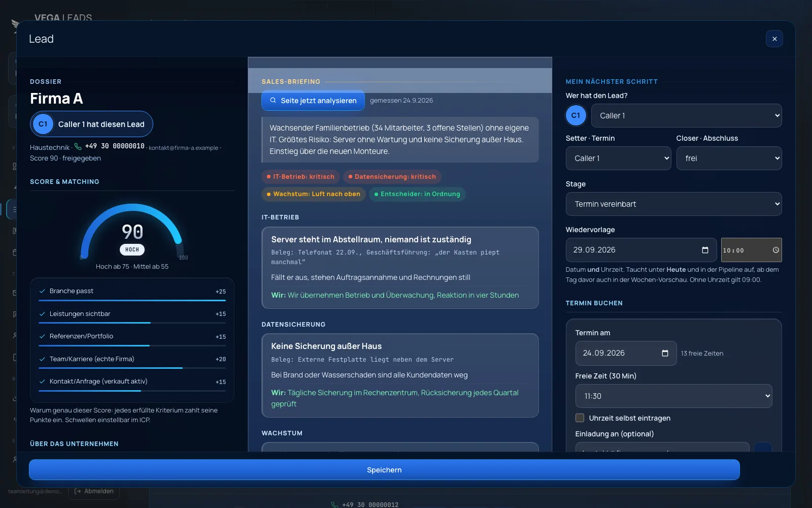Click Abmelden in the background sidebar
812x508 pixels.
tap(94, 491)
